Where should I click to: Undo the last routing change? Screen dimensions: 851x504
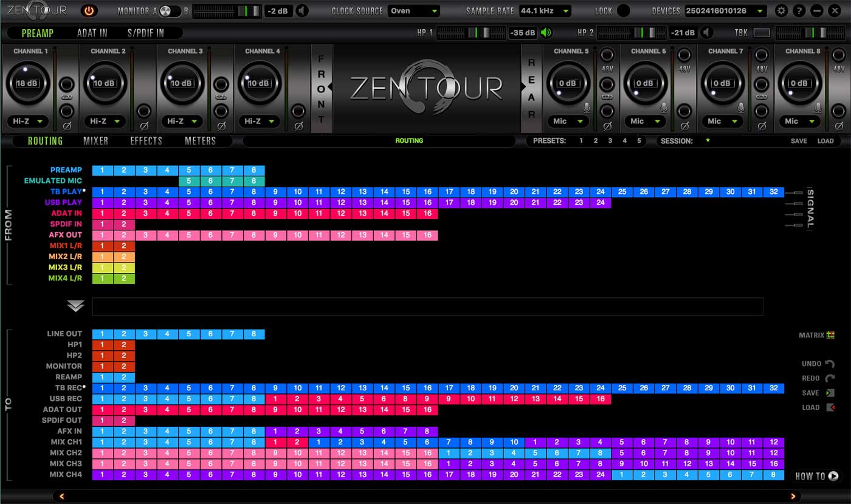pos(830,364)
